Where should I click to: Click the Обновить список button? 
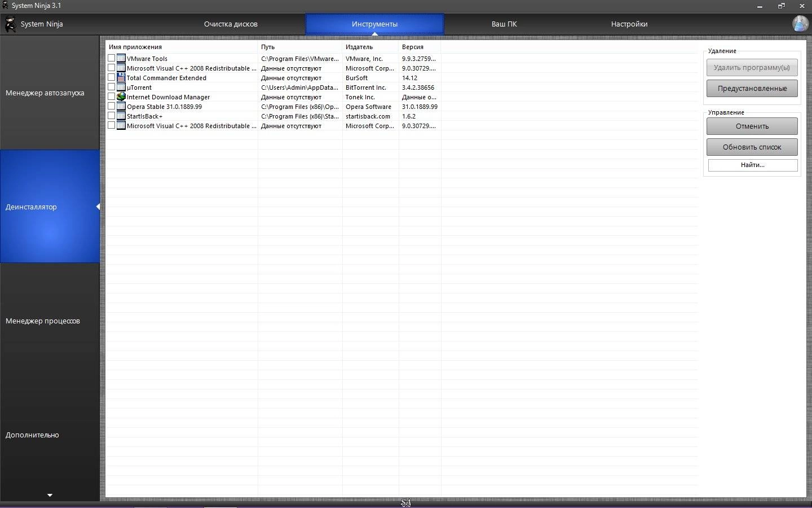click(x=752, y=147)
